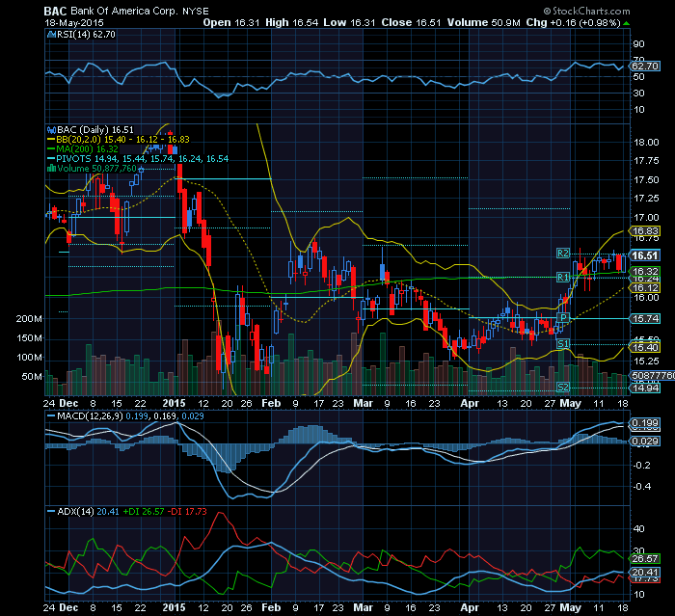This screenshot has height=616, width=675.
Task: Click Feb on the price chart date axis
Action: [x=271, y=403]
